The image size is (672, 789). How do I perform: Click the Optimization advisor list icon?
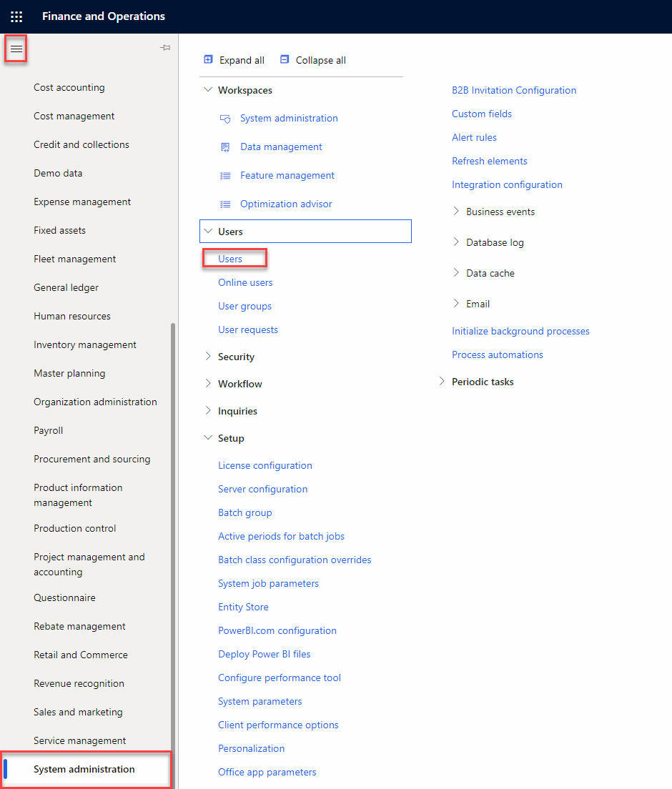pos(225,204)
